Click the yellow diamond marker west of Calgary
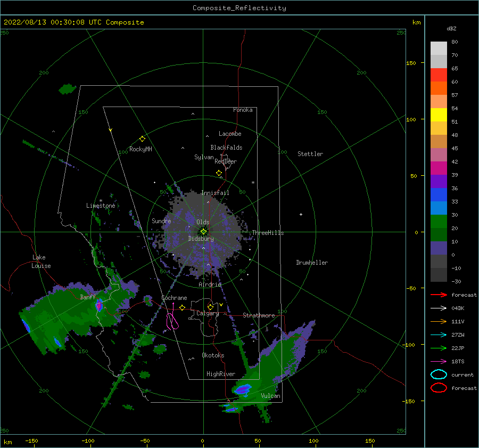This screenshot has height=448, width=479. coord(182,308)
